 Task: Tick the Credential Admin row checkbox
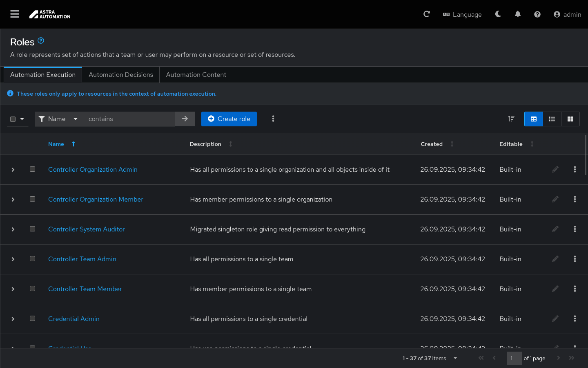click(x=33, y=319)
